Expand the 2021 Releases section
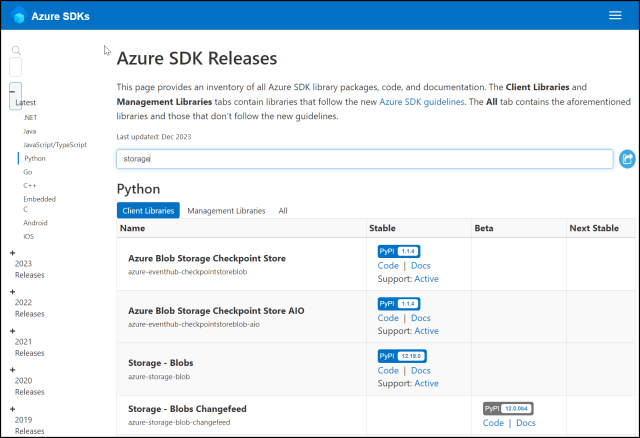640x438 pixels. coord(13,330)
